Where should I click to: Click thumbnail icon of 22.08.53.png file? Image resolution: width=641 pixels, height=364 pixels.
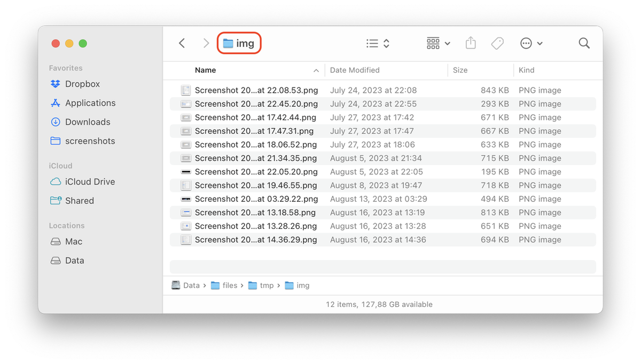[x=186, y=90]
